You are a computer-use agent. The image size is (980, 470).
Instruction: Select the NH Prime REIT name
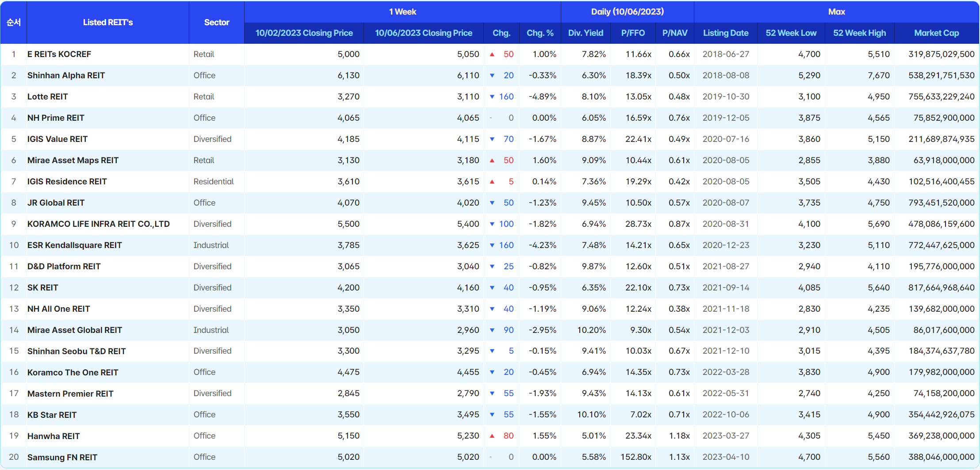point(56,118)
